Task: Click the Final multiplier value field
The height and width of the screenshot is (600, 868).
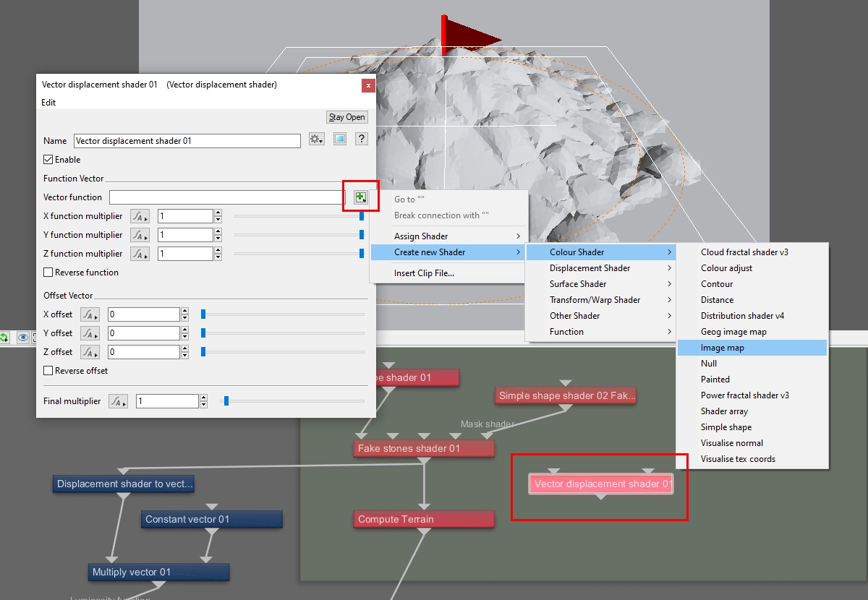Action: tap(167, 401)
